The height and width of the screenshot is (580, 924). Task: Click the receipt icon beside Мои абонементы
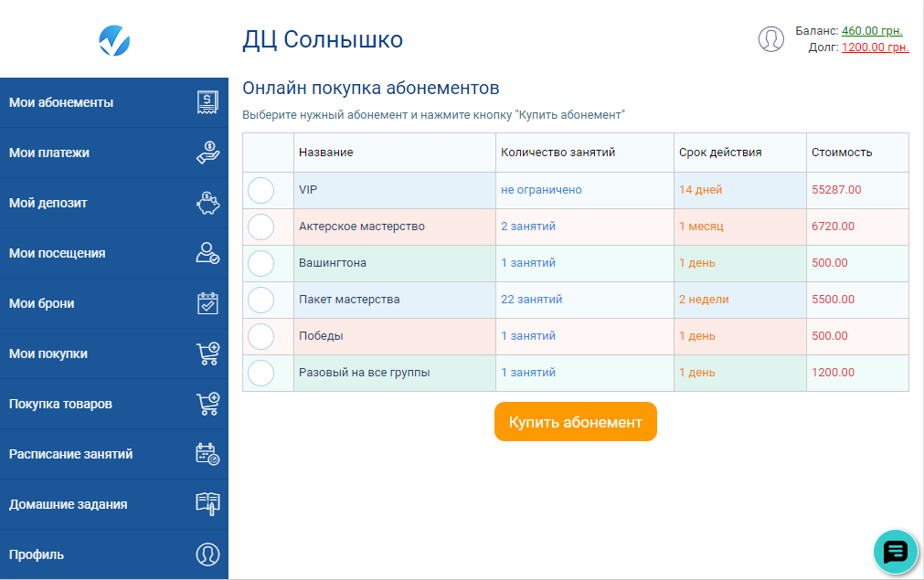click(x=207, y=102)
